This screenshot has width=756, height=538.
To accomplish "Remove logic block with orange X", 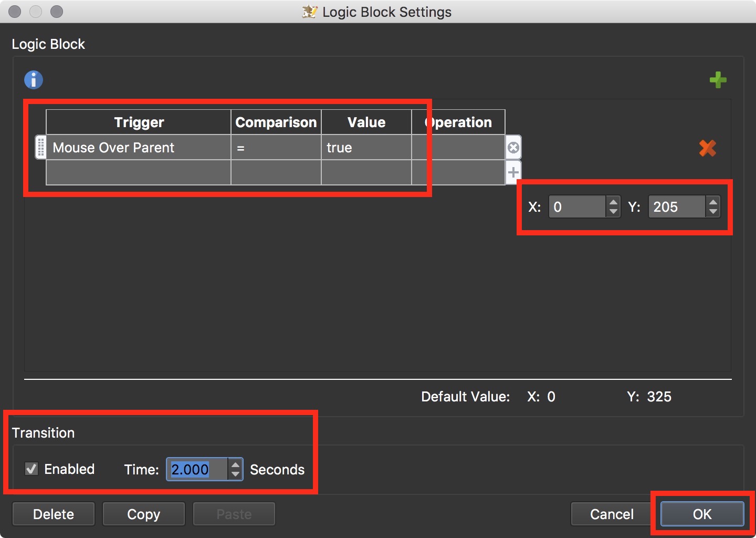I will pos(707,148).
